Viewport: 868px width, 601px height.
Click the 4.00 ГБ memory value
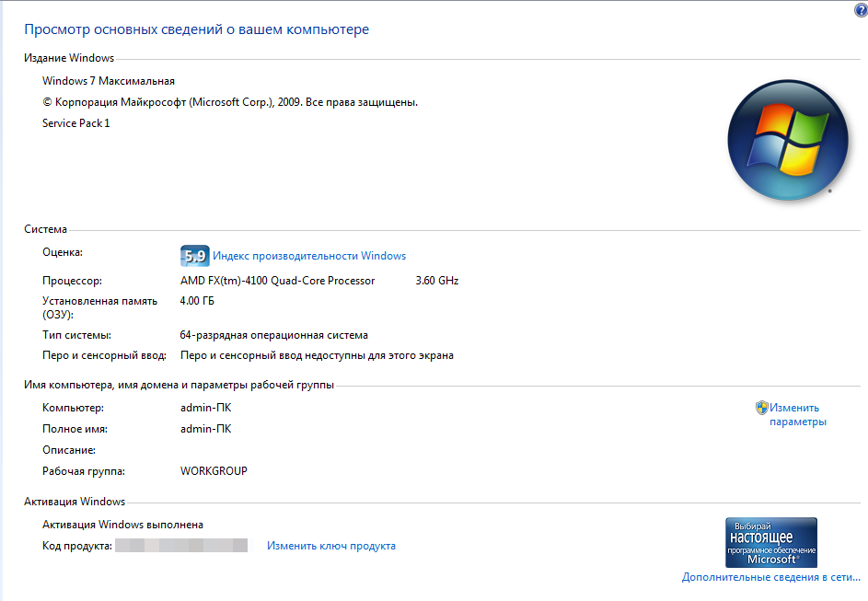pos(197,301)
